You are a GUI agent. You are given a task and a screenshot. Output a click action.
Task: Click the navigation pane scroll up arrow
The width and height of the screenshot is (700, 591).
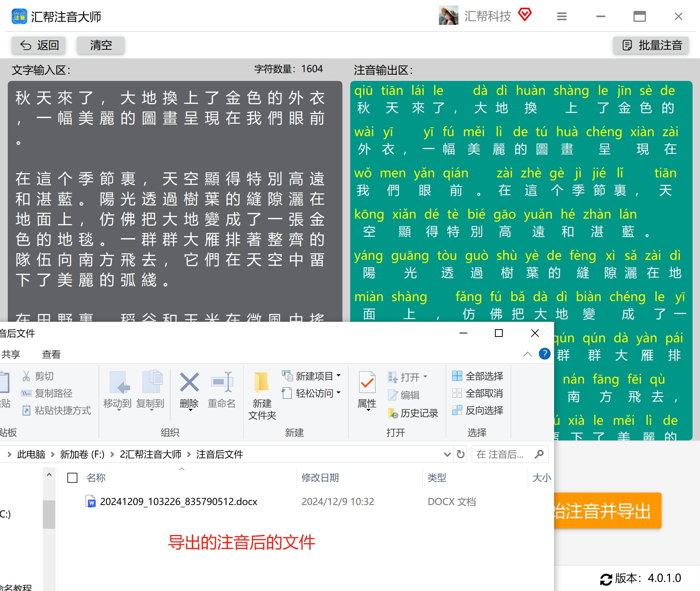click(49, 475)
